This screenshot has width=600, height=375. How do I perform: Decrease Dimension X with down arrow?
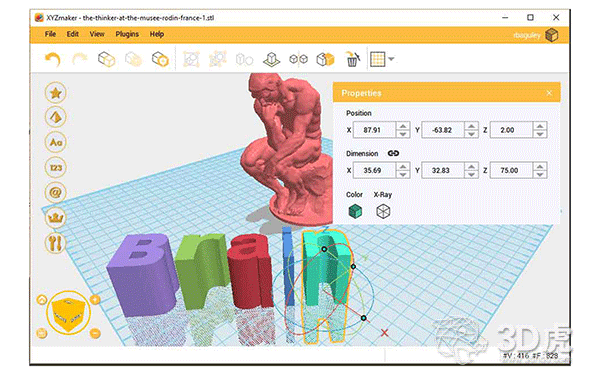pyautogui.click(x=403, y=174)
